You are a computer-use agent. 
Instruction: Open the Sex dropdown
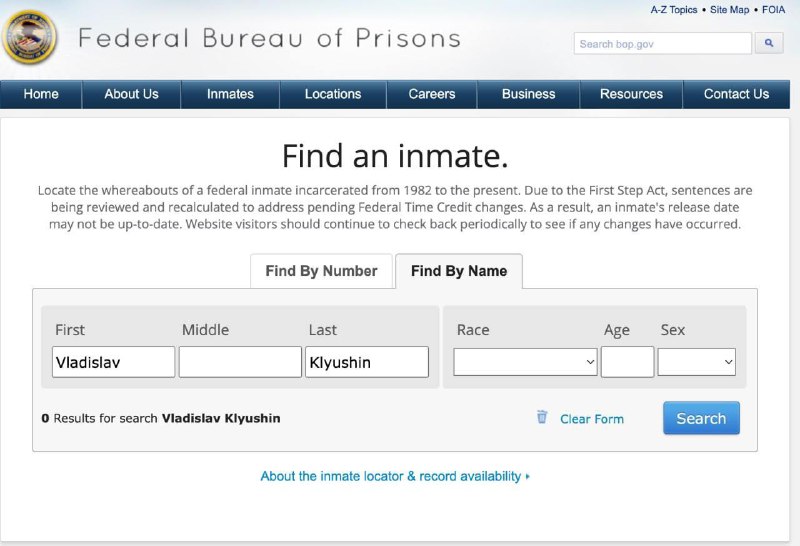pos(696,362)
